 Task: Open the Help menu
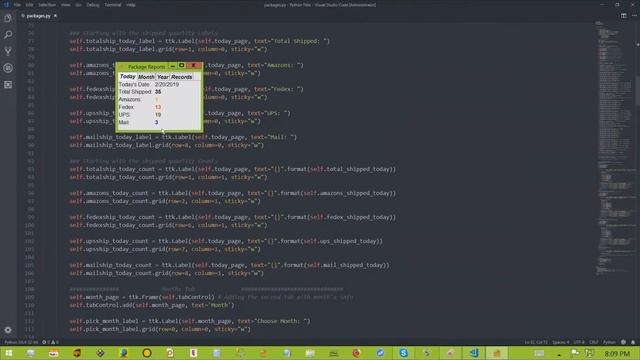[x=131, y=5]
